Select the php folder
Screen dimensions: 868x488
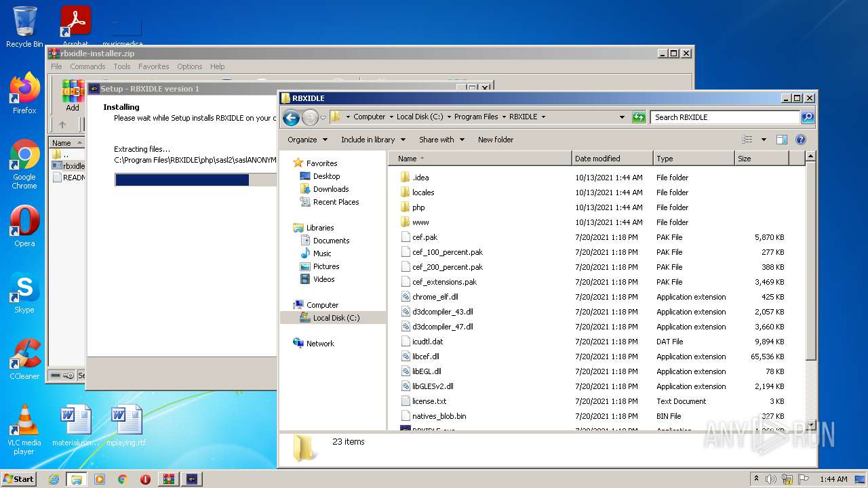[x=418, y=207]
